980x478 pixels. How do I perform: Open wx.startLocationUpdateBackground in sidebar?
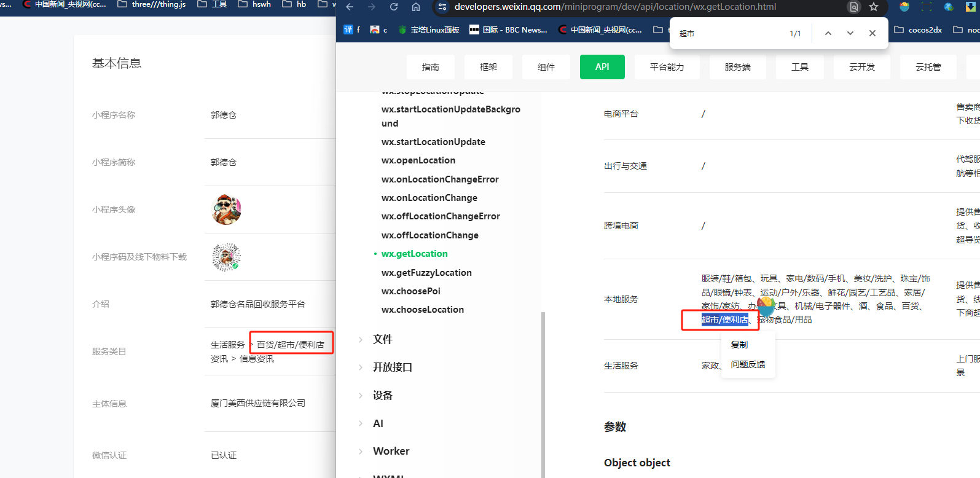click(451, 116)
